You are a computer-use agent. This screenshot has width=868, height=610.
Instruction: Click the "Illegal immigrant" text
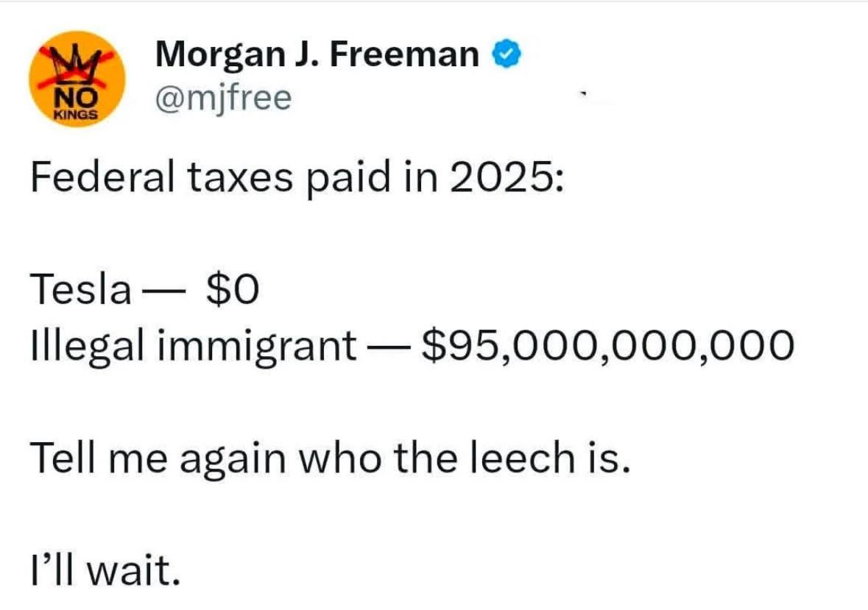click(x=192, y=346)
